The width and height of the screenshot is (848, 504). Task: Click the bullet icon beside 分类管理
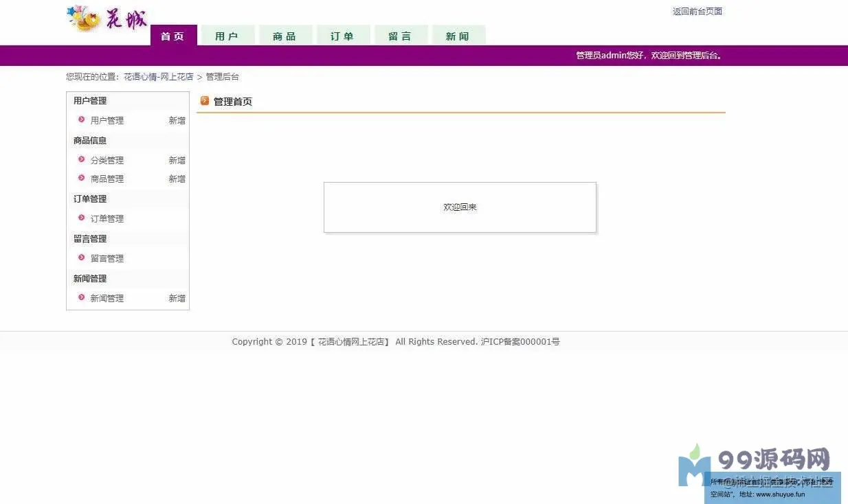[82, 159]
